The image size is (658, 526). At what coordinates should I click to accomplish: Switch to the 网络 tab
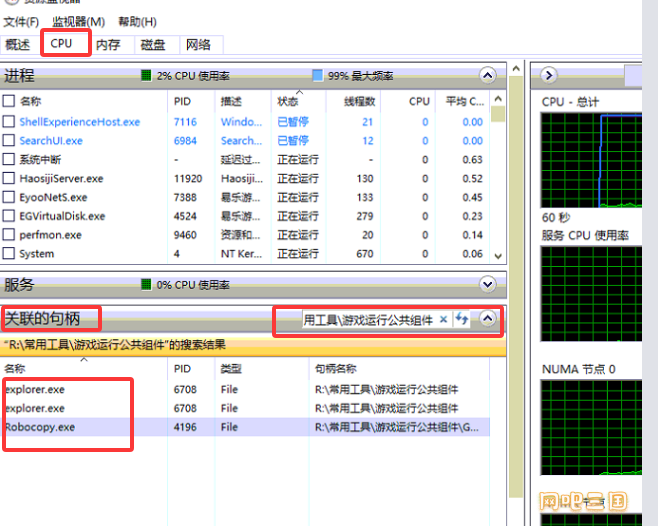198,44
